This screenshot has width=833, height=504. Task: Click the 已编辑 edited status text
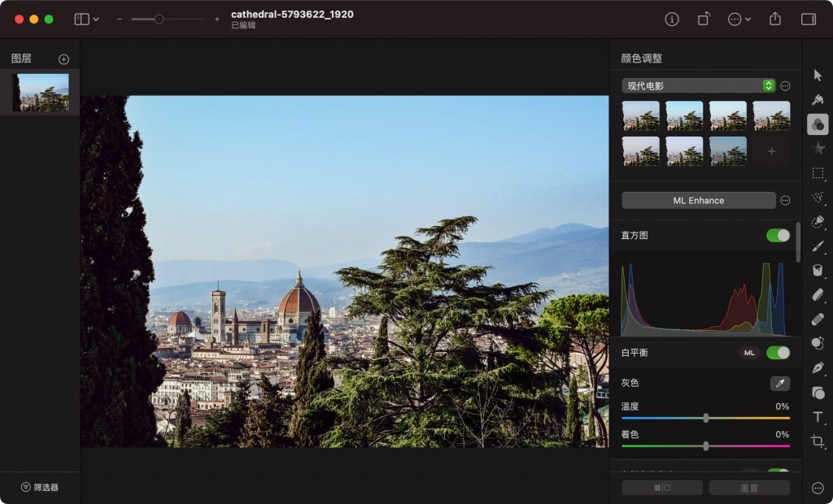coord(243,25)
